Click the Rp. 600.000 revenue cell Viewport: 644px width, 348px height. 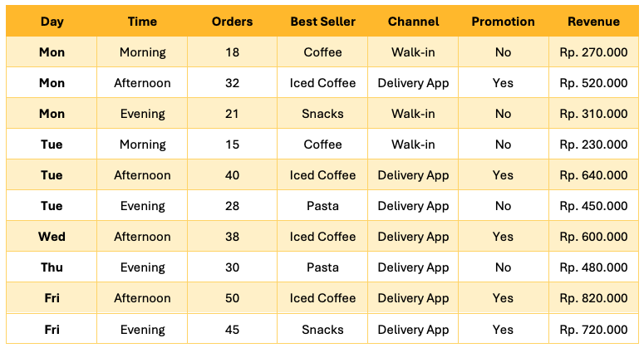[593, 237]
